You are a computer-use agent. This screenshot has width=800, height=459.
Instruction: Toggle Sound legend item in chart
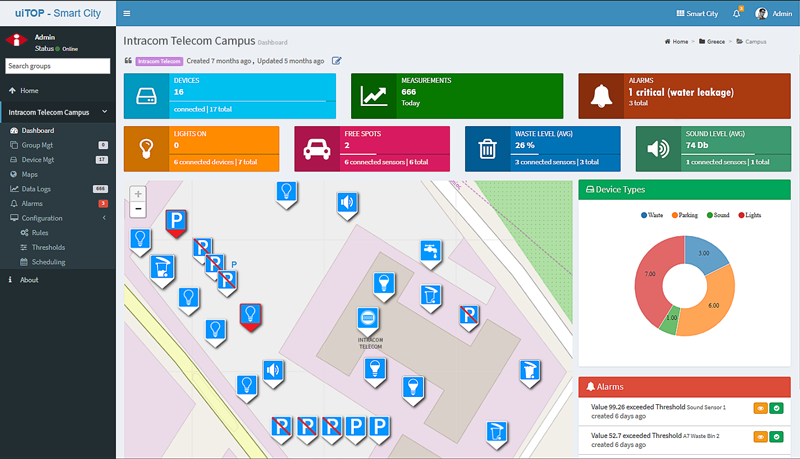(x=718, y=215)
